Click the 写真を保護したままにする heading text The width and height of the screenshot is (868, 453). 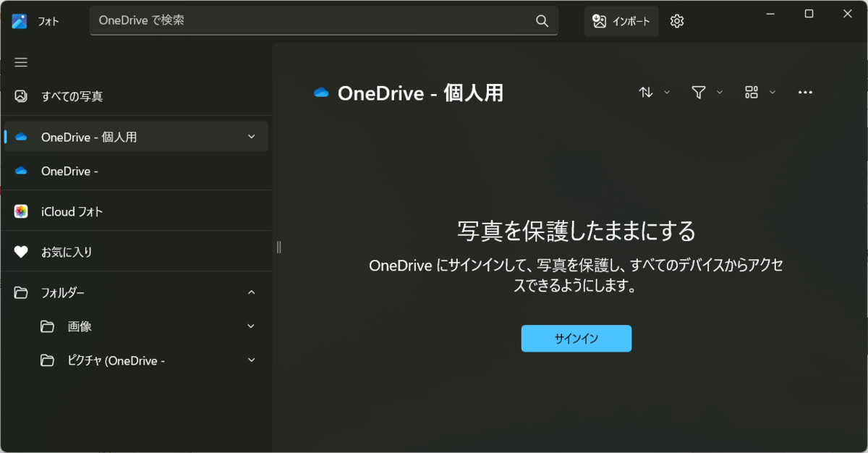pyautogui.click(x=576, y=231)
